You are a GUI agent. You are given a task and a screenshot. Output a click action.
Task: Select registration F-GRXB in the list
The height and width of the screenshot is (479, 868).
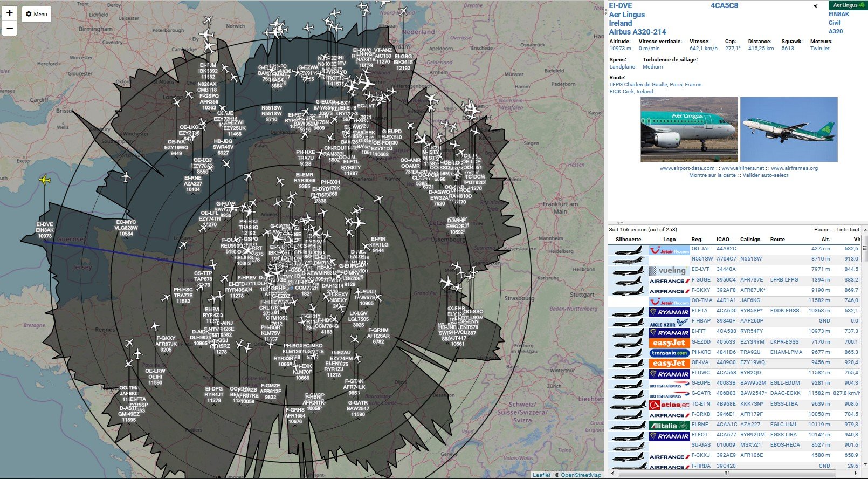[701, 415]
